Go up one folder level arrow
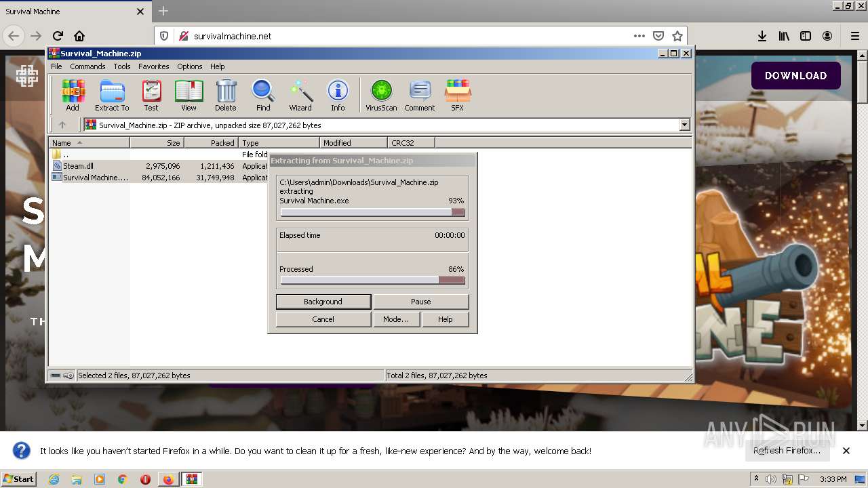 [62, 125]
